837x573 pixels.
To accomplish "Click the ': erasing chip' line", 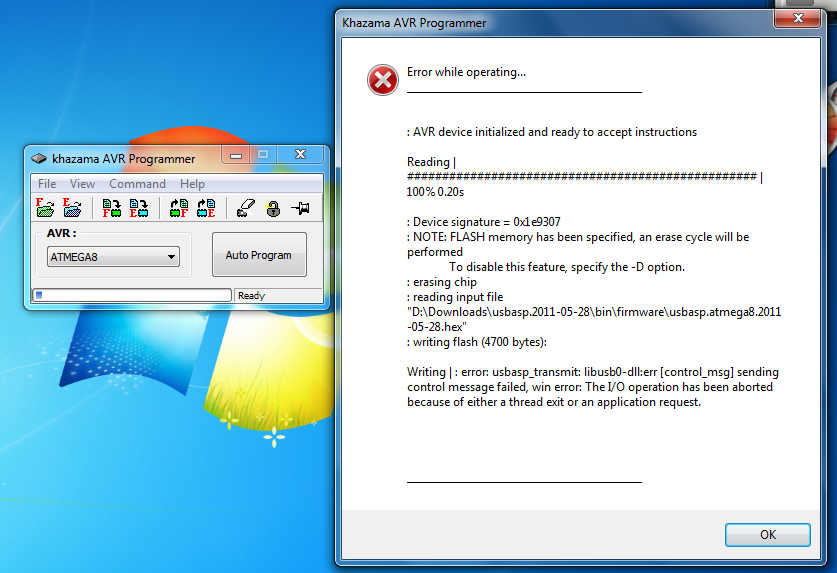I will coord(442,282).
